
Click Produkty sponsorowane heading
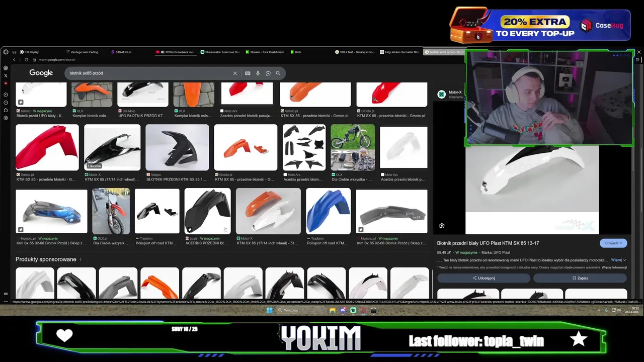[46, 259]
